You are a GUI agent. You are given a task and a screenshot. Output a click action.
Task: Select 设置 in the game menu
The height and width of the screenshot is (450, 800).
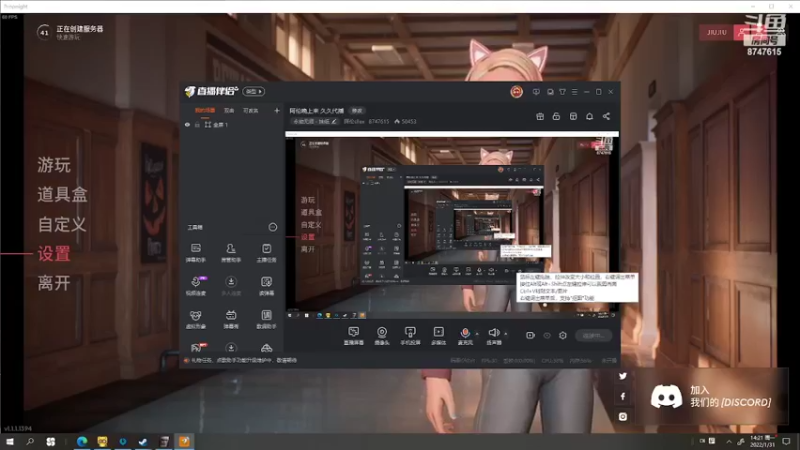(54, 254)
